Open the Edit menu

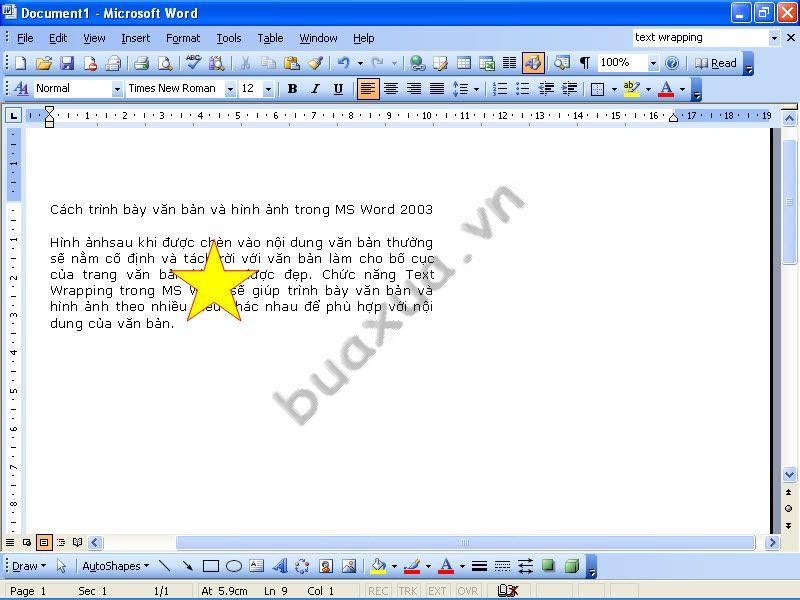click(x=58, y=38)
